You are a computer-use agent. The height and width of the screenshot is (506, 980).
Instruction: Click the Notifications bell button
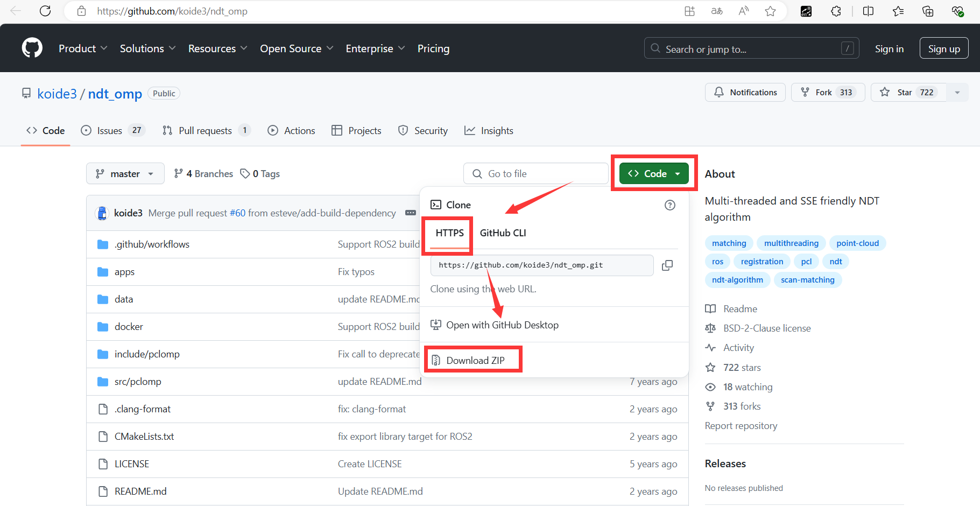click(745, 93)
